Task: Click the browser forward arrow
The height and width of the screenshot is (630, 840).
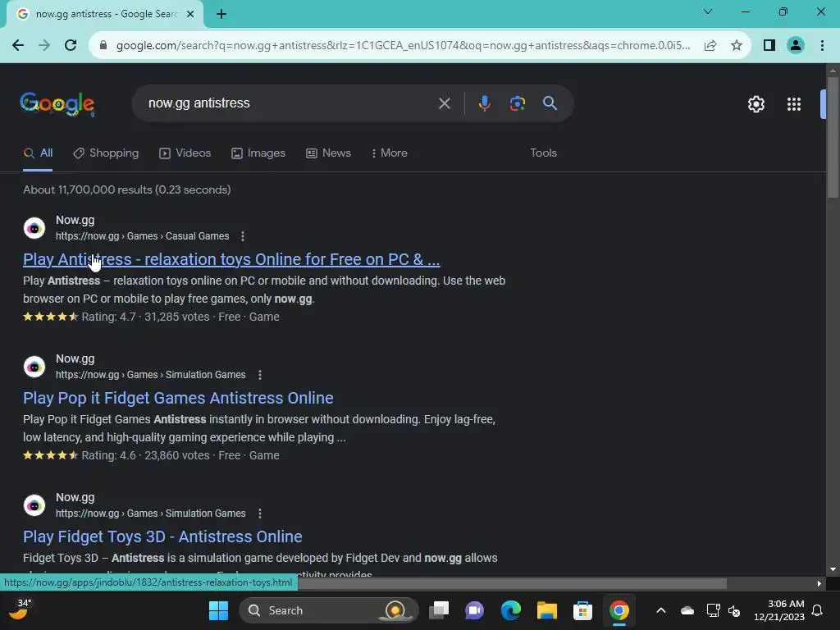Action: tap(44, 45)
